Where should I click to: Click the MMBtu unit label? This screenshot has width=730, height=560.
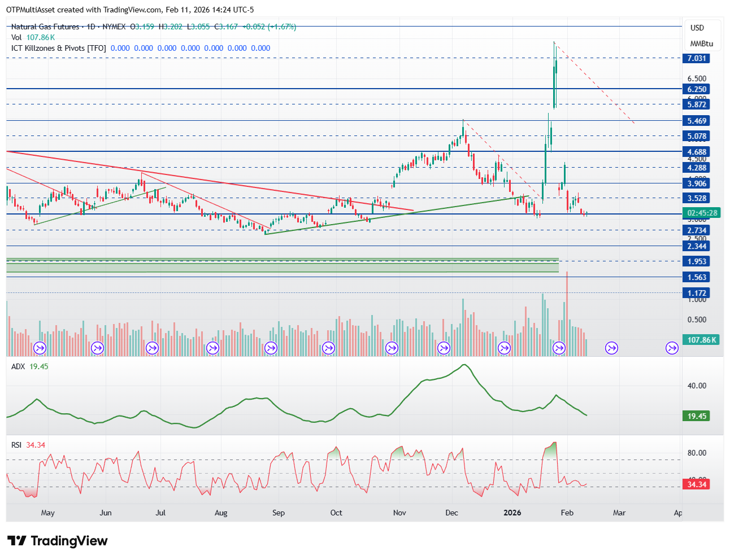701,43
